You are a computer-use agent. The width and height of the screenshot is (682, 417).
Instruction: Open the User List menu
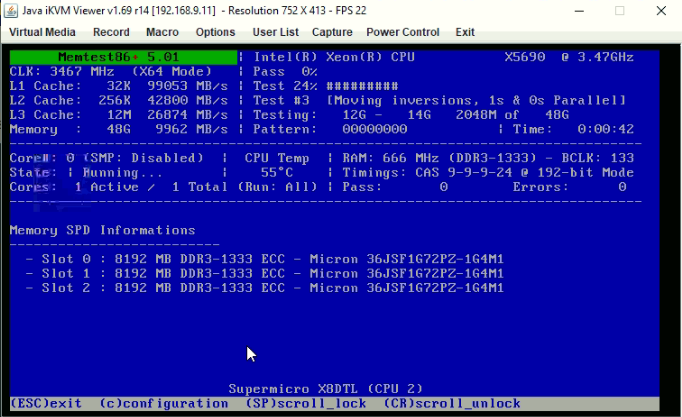(275, 32)
